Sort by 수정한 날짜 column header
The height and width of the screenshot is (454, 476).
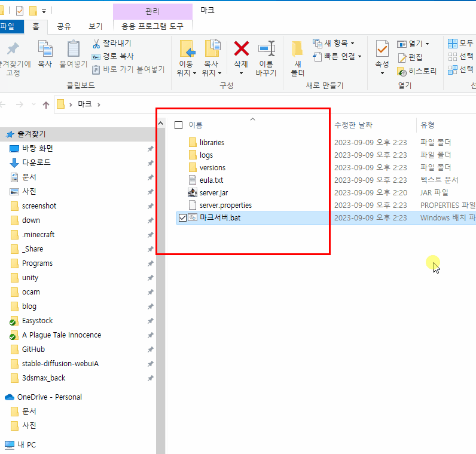coord(353,125)
